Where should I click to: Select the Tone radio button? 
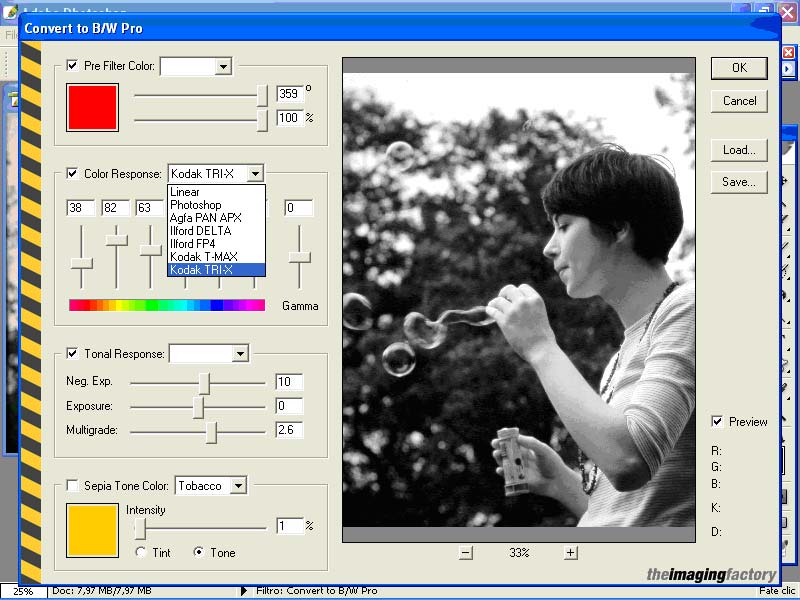coord(199,552)
